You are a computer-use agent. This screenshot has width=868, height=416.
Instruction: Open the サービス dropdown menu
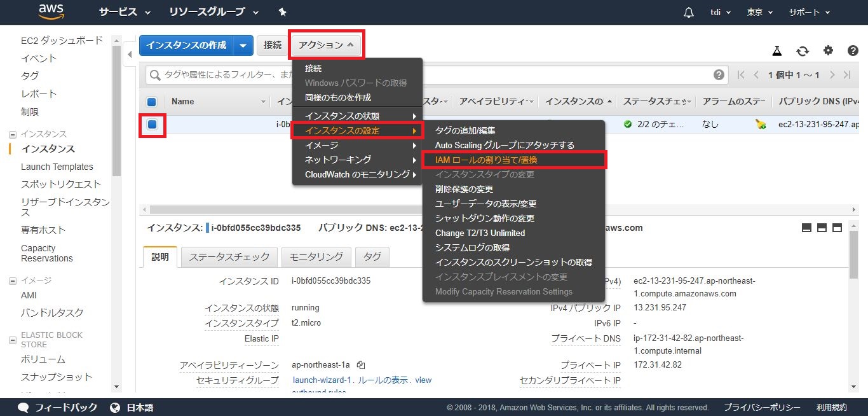[x=125, y=13]
